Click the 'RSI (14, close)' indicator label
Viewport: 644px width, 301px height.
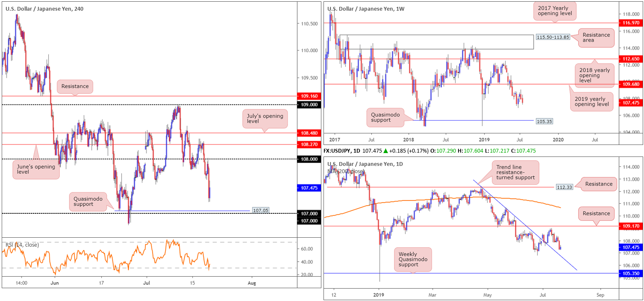(x=22, y=245)
